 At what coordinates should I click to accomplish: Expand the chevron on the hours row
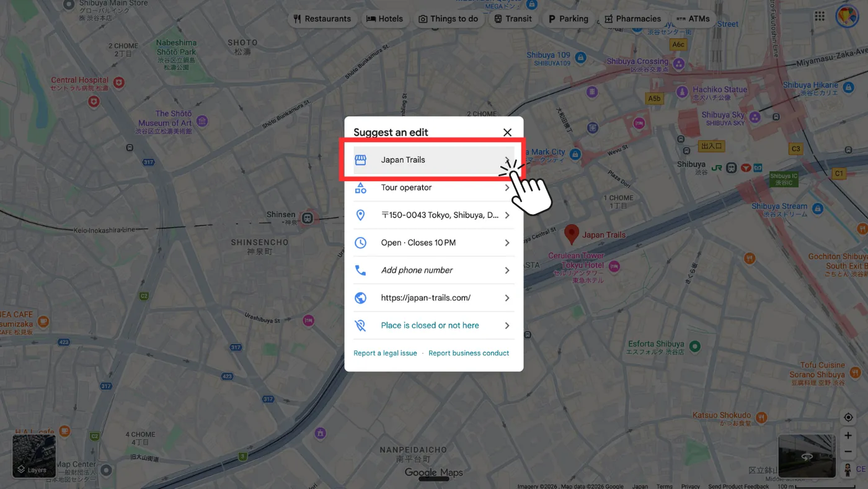click(507, 243)
